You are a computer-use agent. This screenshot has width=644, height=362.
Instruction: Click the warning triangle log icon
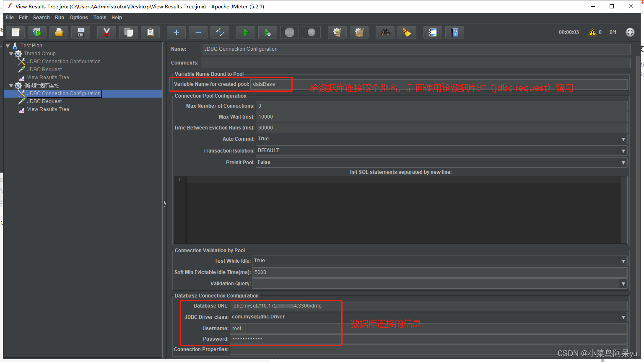592,32
